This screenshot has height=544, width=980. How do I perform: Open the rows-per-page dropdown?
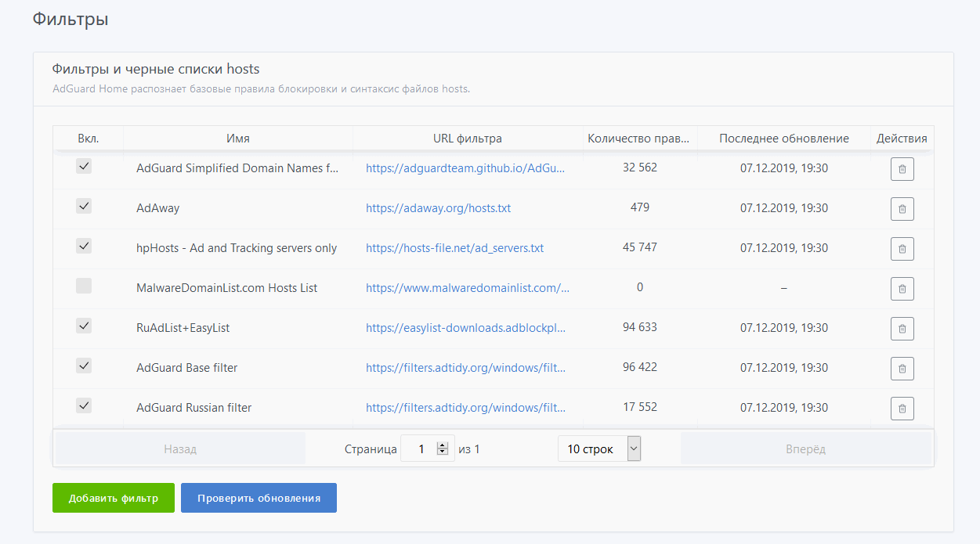coord(599,449)
